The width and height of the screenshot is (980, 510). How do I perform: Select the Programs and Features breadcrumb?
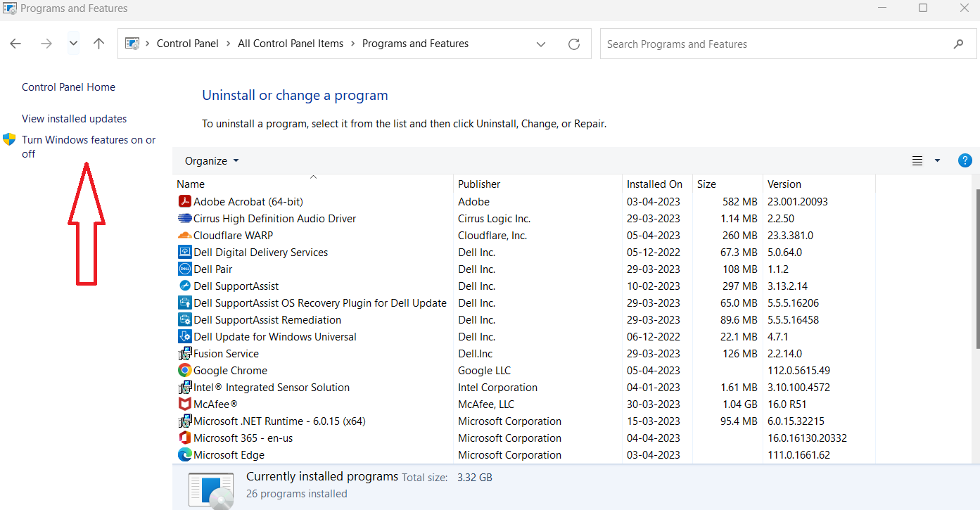pos(415,44)
